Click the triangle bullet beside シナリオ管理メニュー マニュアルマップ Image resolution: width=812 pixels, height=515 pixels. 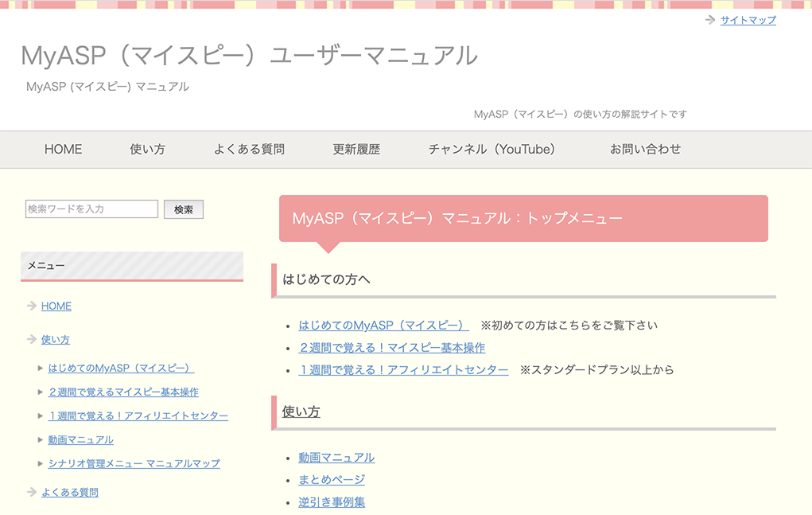(x=40, y=464)
